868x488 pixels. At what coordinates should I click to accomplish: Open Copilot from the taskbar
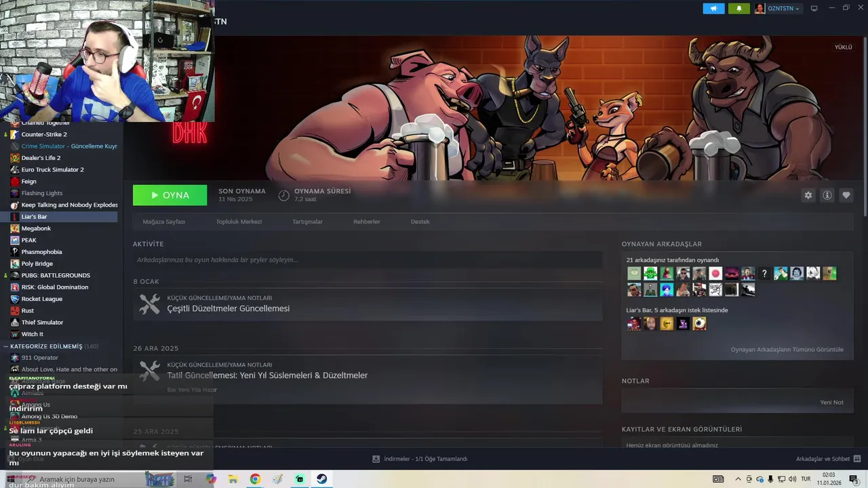click(x=211, y=479)
